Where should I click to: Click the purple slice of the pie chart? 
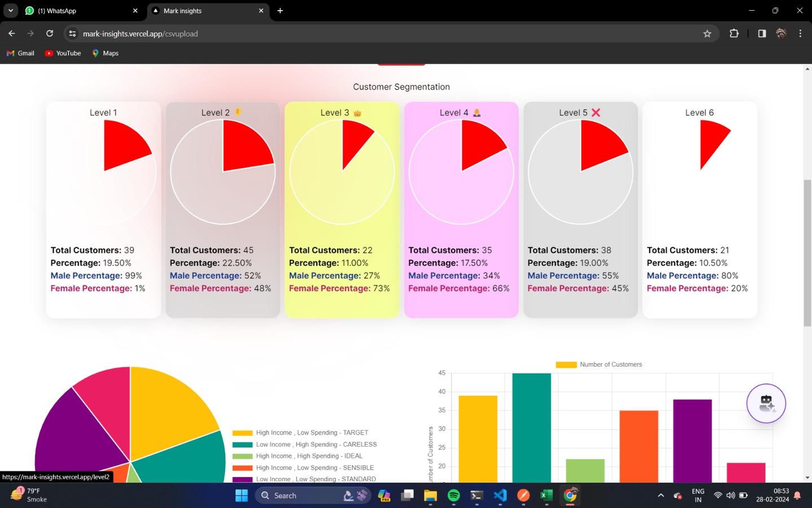pyautogui.click(x=76, y=432)
